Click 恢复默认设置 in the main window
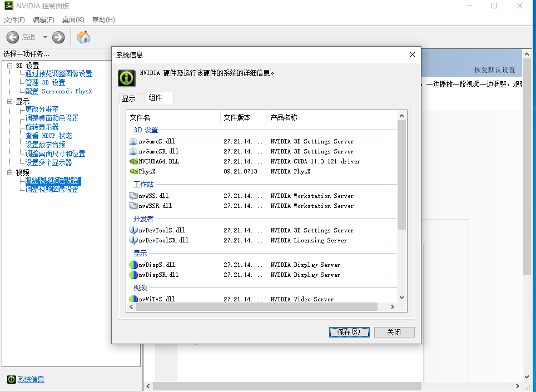 (495, 70)
